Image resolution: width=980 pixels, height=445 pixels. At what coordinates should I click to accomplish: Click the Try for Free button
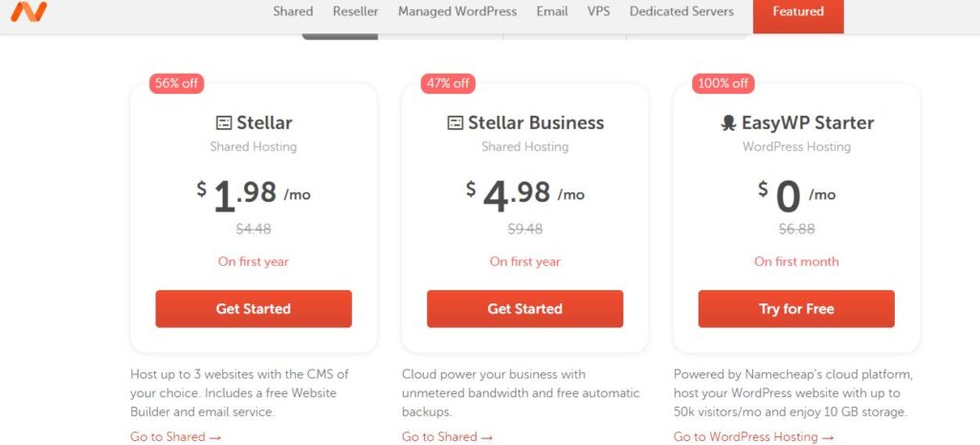[x=796, y=309]
